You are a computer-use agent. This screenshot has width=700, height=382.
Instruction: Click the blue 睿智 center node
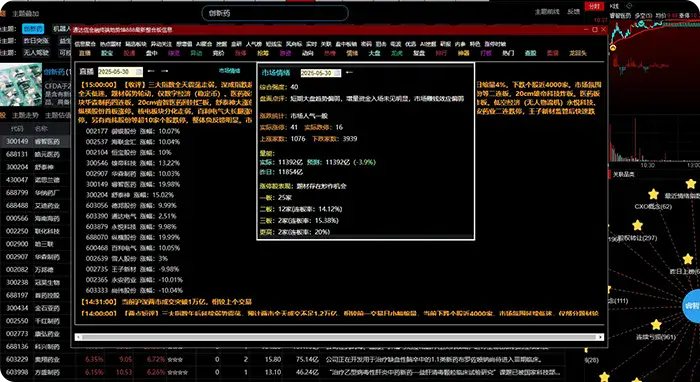coord(692,306)
